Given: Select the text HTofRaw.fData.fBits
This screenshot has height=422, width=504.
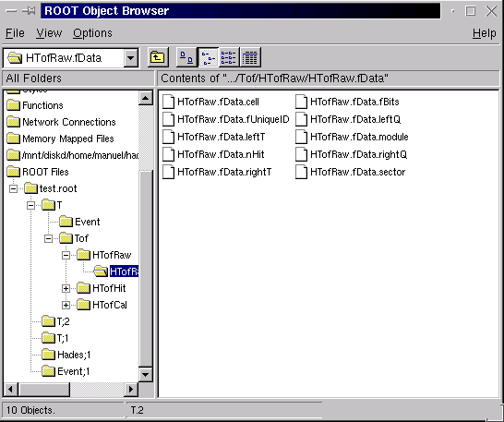Looking at the screenshot, I should (354, 102).
